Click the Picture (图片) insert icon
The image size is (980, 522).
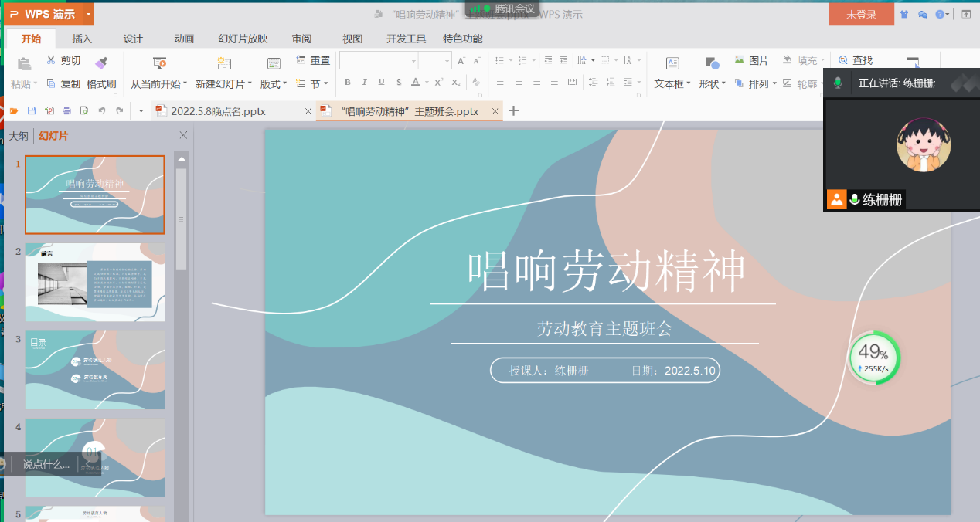coord(740,60)
